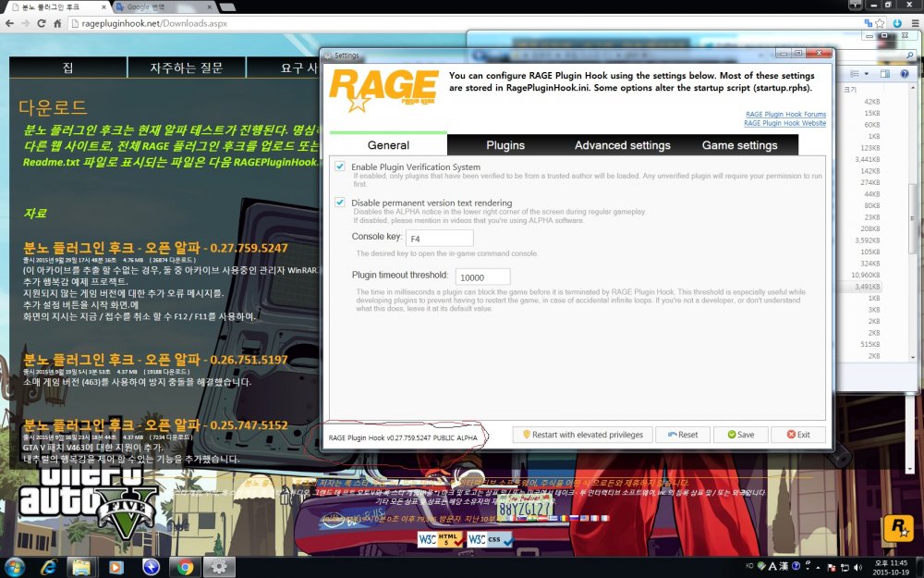924x578 pixels.
Task: Click the volume speaker tray icon
Action: click(857, 567)
